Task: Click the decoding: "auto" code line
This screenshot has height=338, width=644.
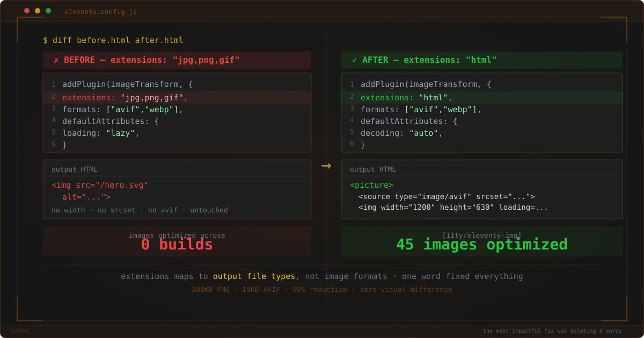Action: pos(401,133)
